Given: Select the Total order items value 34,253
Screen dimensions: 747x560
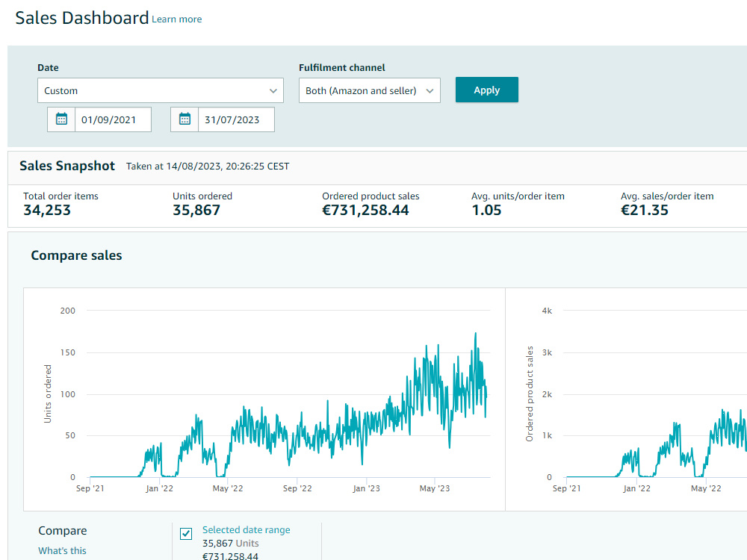Looking at the screenshot, I should pyautogui.click(x=47, y=210).
